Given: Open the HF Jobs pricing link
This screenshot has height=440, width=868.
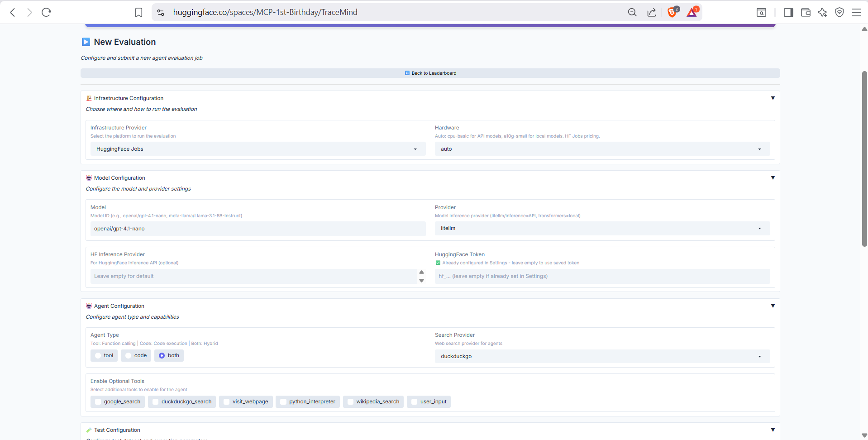Looking at the screenshot, I should [582, 136].
